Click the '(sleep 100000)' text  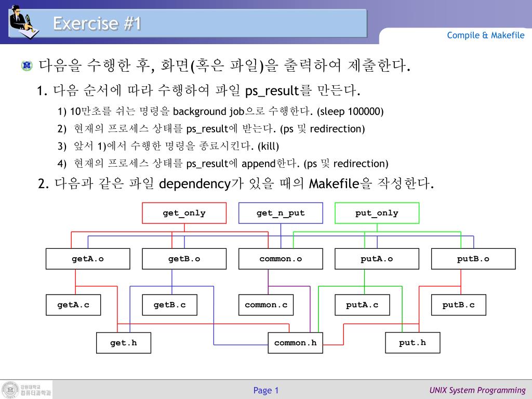coord(350,111)
